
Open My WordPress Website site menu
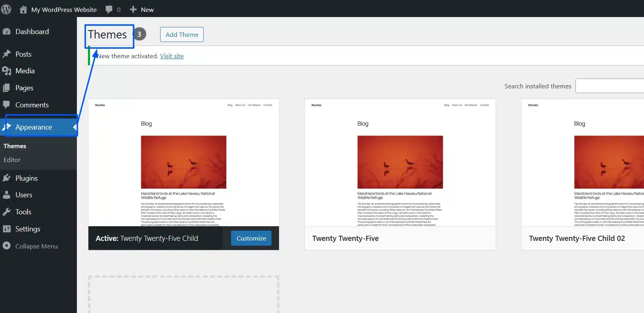click(64, 10)
